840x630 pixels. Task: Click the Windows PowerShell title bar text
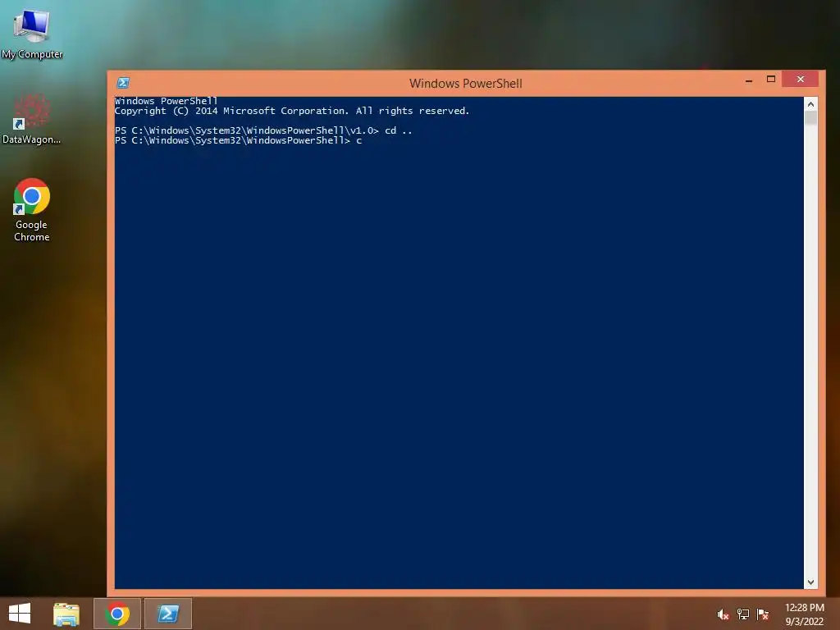466,84
